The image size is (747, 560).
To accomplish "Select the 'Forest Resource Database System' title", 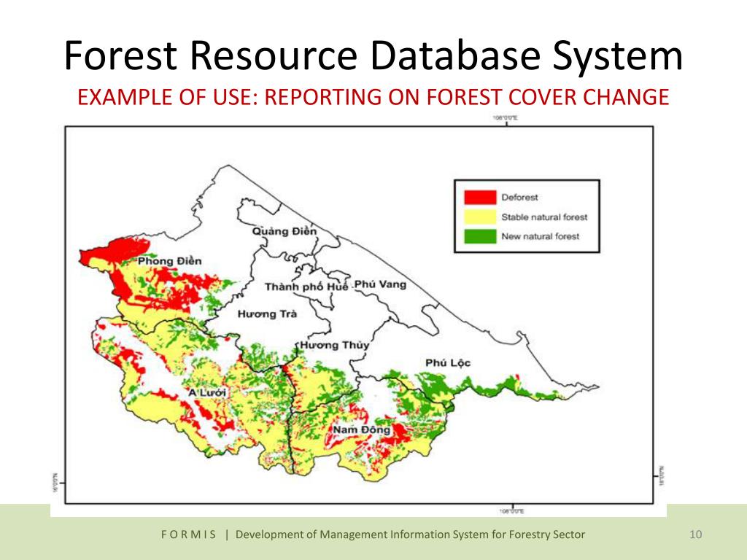I will [x=373, y=55].
